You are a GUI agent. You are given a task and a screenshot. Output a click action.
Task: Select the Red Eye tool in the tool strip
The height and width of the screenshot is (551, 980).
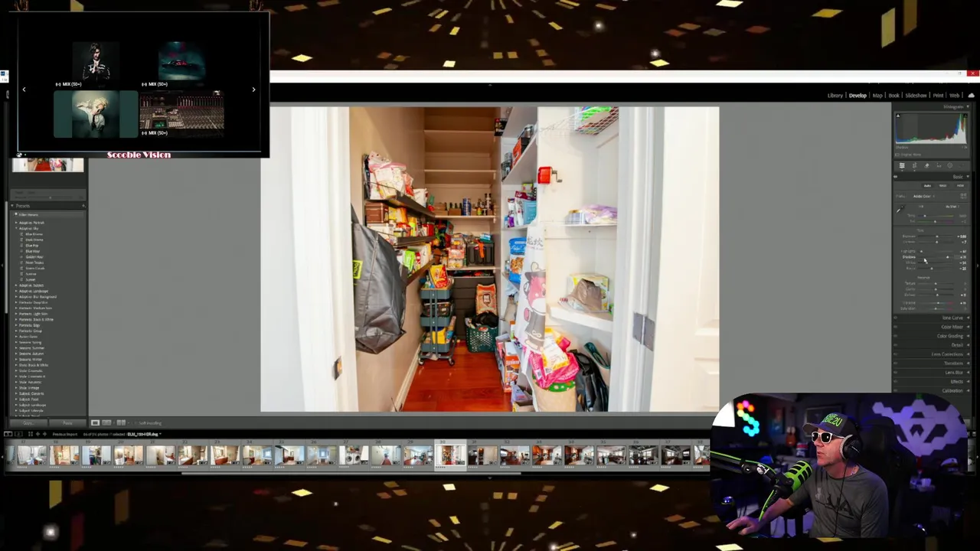pyautogui.click(x=939, y=165)
